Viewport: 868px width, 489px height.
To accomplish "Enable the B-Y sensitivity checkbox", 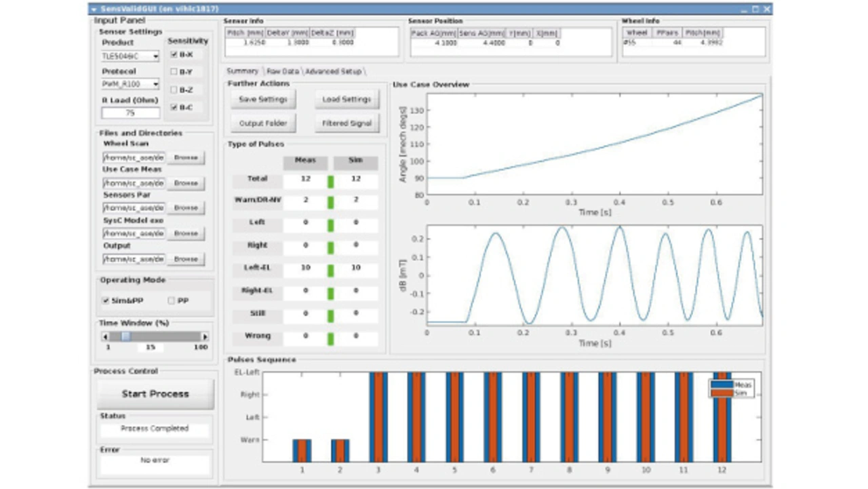I will tap(174, 72).
